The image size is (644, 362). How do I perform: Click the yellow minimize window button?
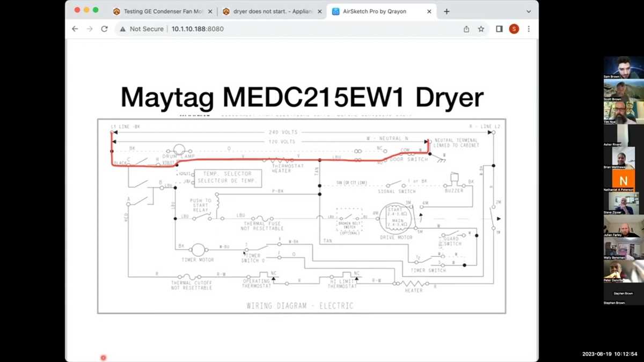tap(86, 10)
